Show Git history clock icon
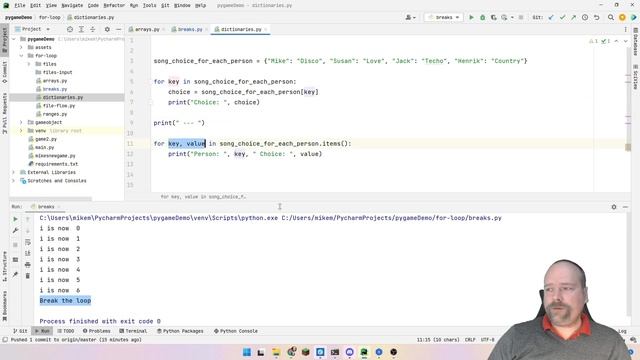Screen dimensions: 640x360 click(585, 18)
